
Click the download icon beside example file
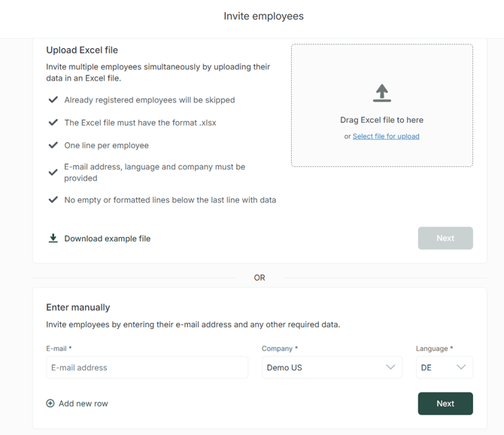[53, 239]
